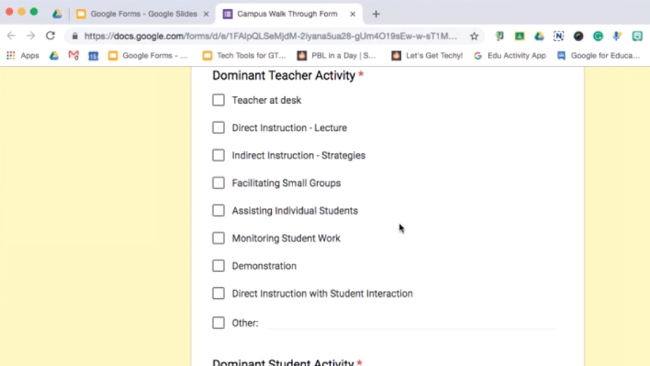Tick Indirect Instruction - Strategies checkbox
Image resolution: width=650 pixels, height=366 pixels.
[x=218, y=155]
